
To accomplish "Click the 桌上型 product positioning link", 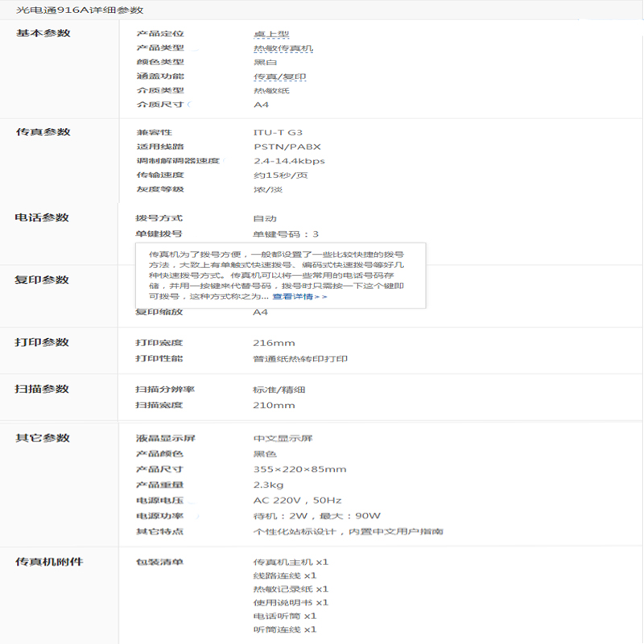I will [x=271, y=34].
